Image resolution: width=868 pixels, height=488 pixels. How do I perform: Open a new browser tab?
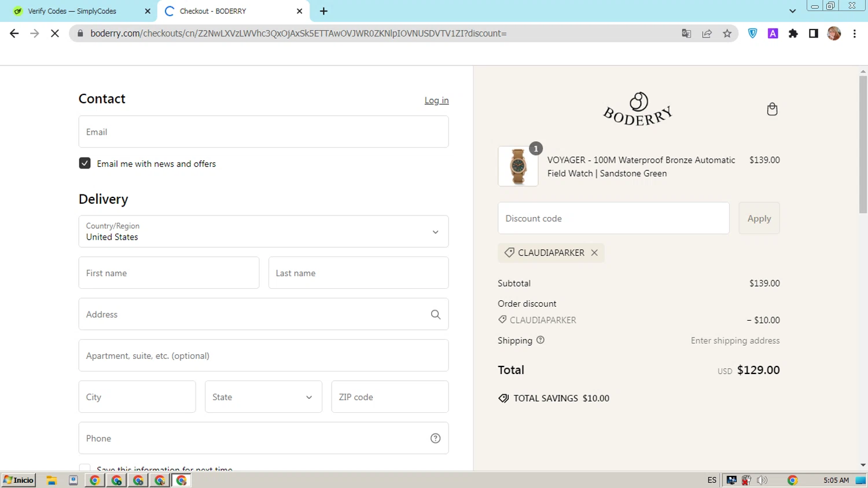[323, 11]
